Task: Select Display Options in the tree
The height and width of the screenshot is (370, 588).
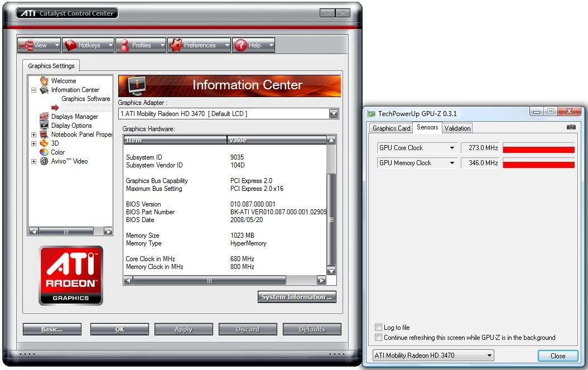Action: coord(71,126)
